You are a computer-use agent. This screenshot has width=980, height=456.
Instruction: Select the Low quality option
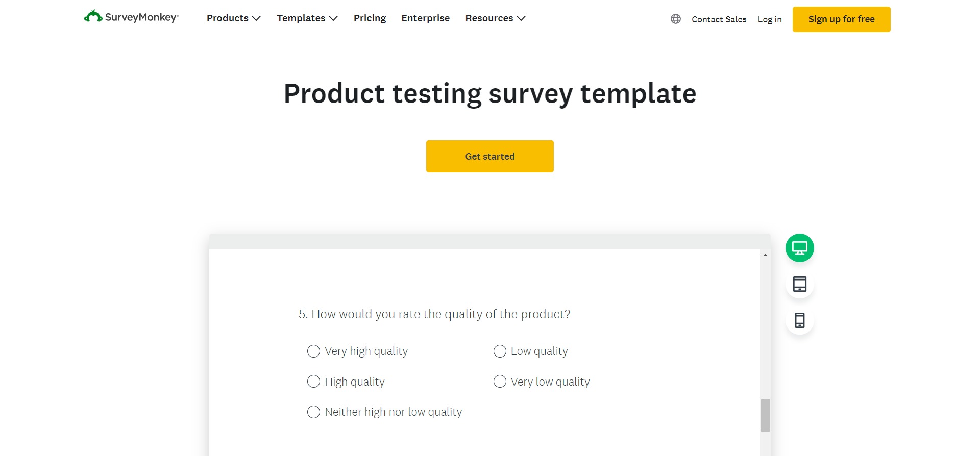tap(499, 351)
